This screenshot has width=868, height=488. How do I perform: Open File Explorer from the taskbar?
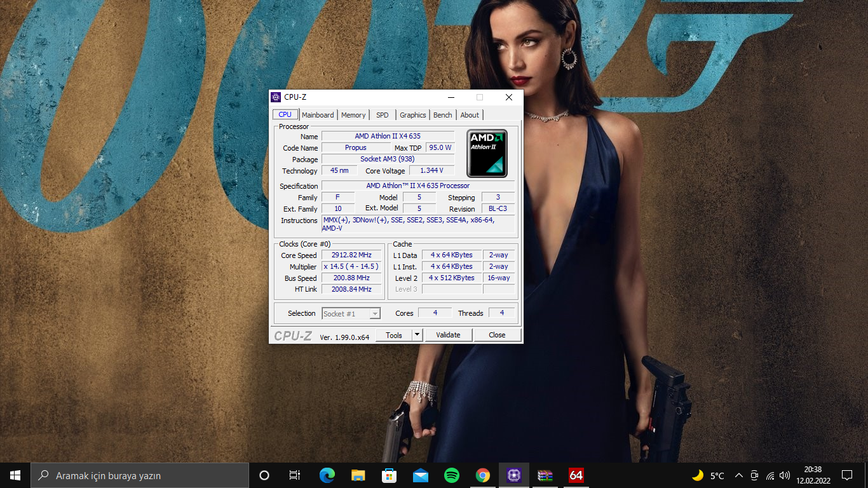358,475
